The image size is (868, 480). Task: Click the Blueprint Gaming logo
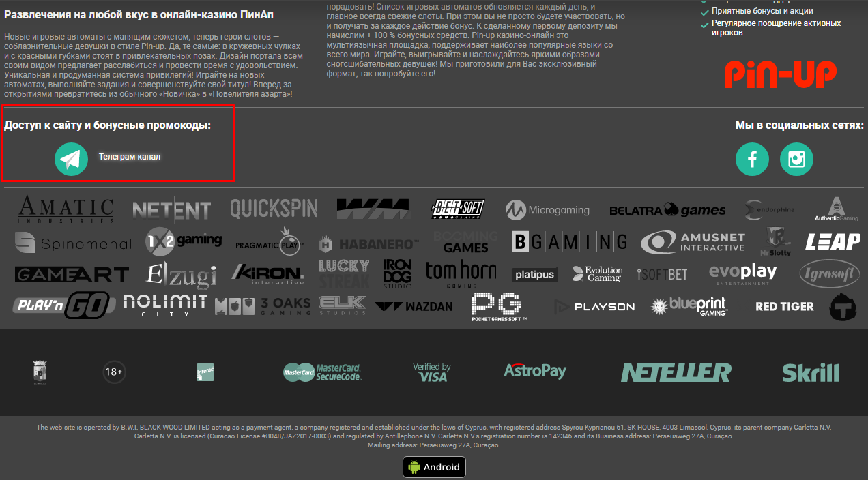click(689, 306)
